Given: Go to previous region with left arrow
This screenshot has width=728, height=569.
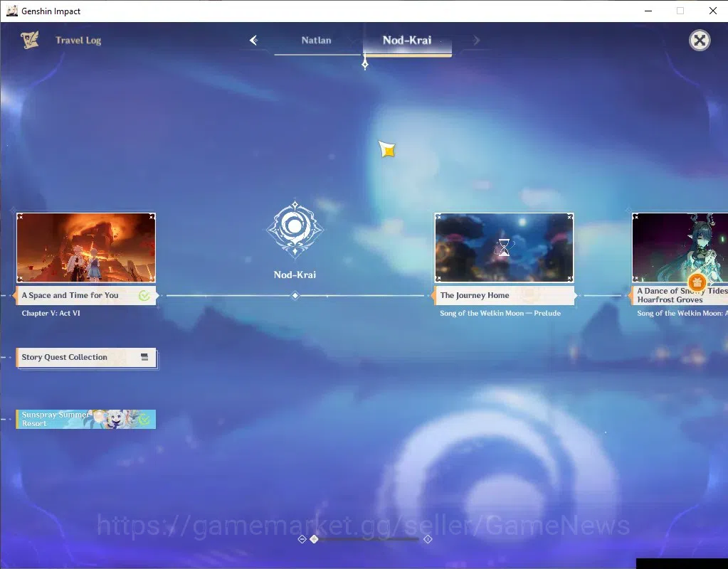Looking at the screenshot, I should click(253, 41).
